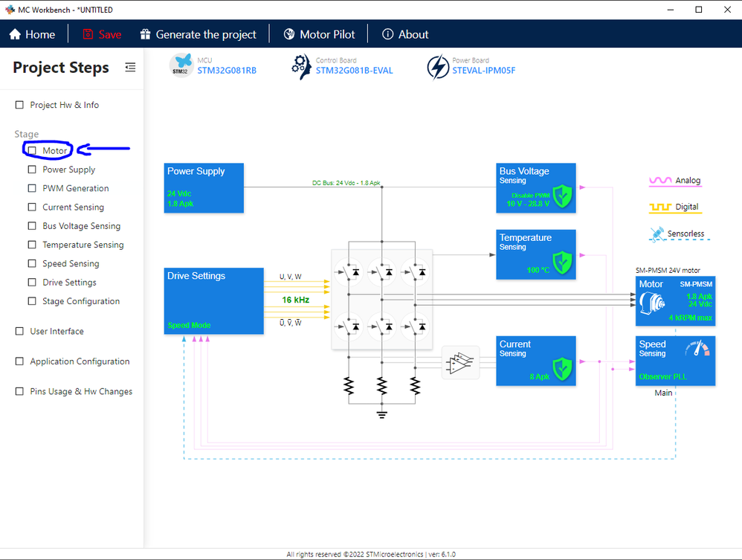The image size is (742, 560).
Task: Open the Power Supply diagram block
Action: [204, 188]
